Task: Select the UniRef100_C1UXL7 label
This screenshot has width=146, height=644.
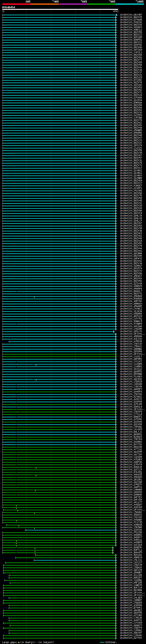Action: [x=131, y=357]
